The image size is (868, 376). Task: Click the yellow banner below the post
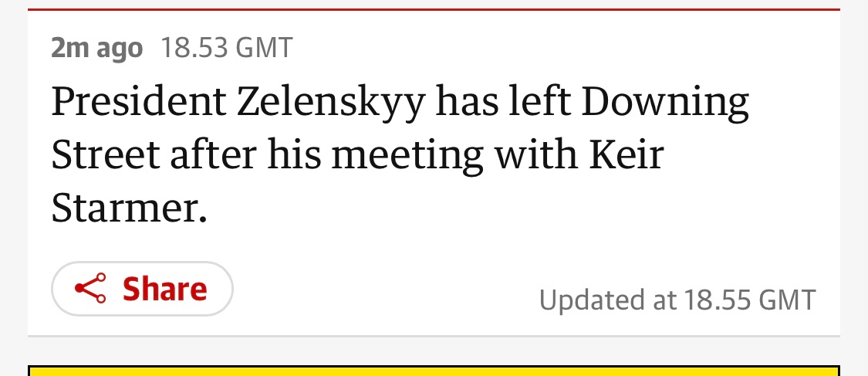point(434,371)
